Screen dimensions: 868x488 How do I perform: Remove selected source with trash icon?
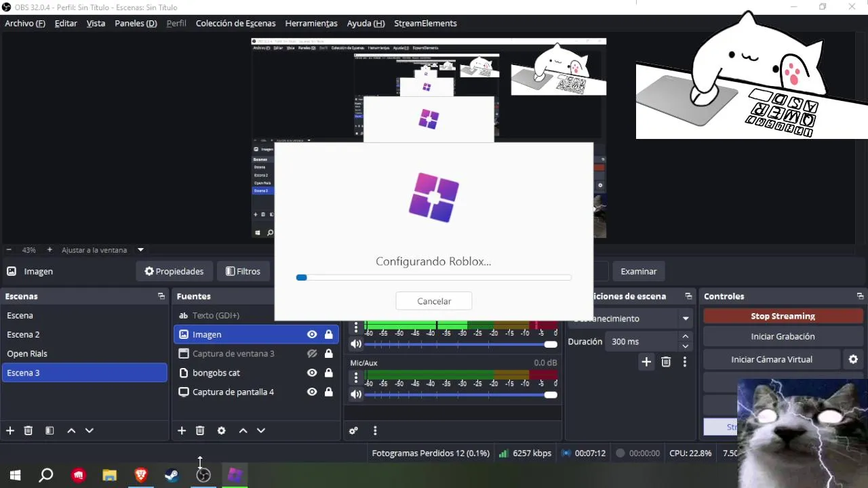[200, 430]
